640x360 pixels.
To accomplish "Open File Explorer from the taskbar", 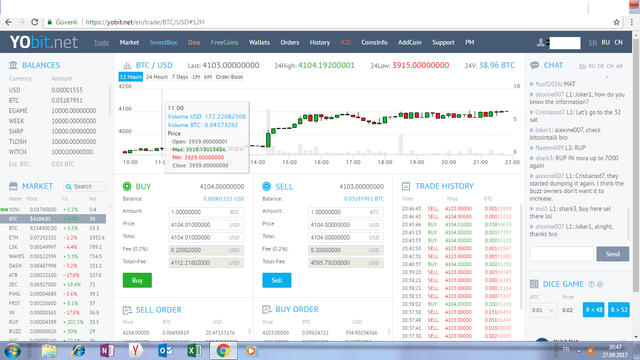I will (49, 351).
